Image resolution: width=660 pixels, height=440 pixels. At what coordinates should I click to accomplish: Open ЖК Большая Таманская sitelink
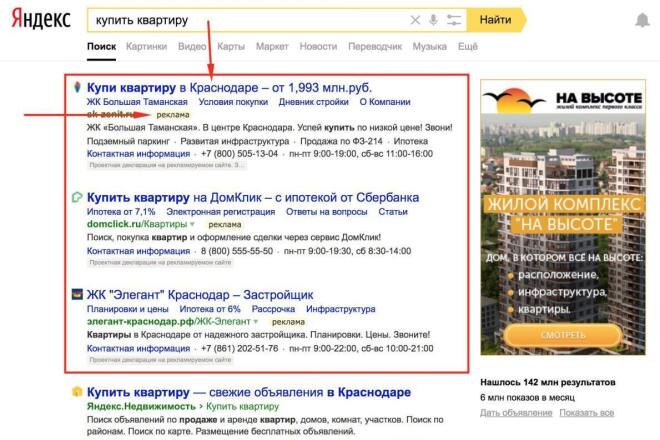coord(137,102)
